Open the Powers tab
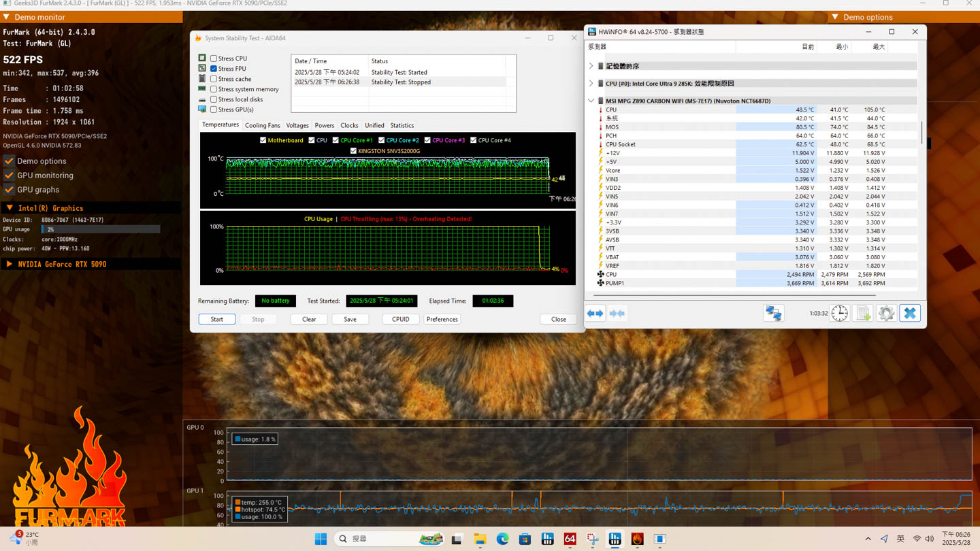The height and width of the screenshot is (551, 980). [325, 126]
